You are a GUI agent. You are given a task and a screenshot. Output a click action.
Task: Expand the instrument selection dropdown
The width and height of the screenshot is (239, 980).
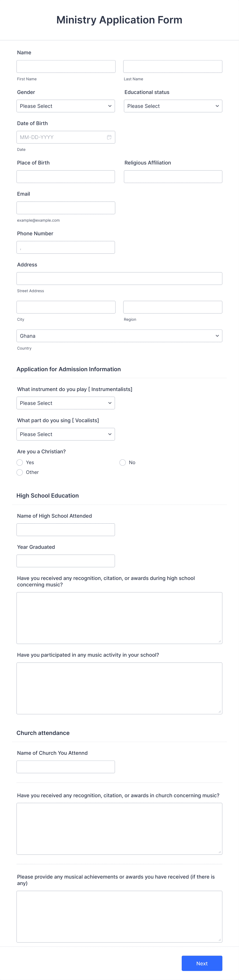(66, 403)
